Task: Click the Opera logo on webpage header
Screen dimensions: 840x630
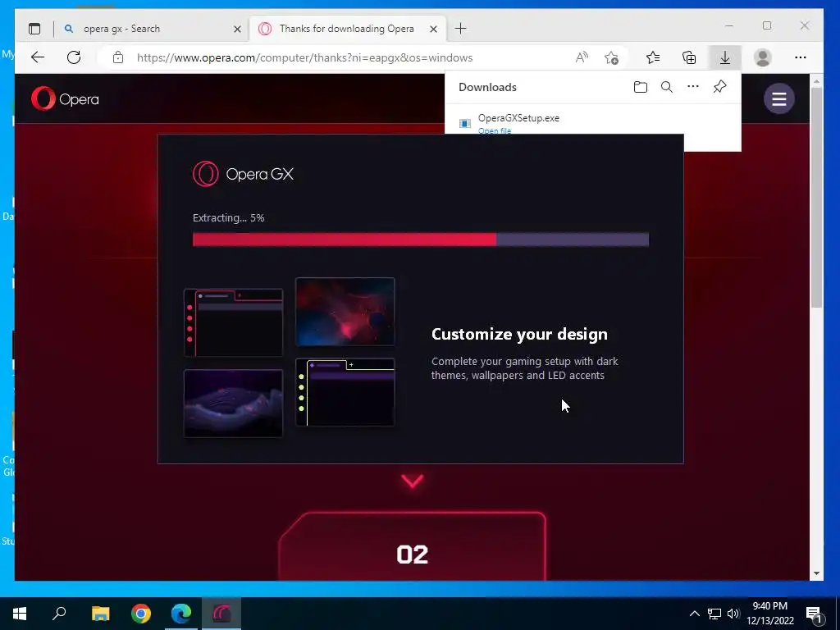Action: 65,99
